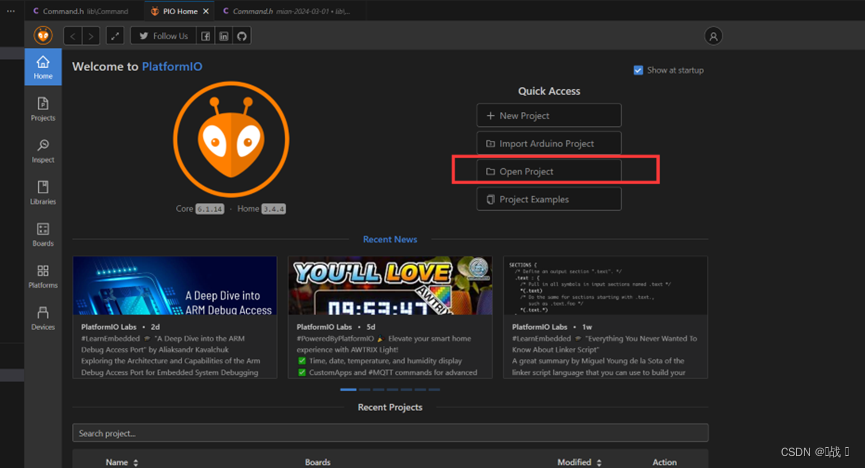Go back with the left arrow button
This screenshot has height=468, width=865.
(73, 36)
